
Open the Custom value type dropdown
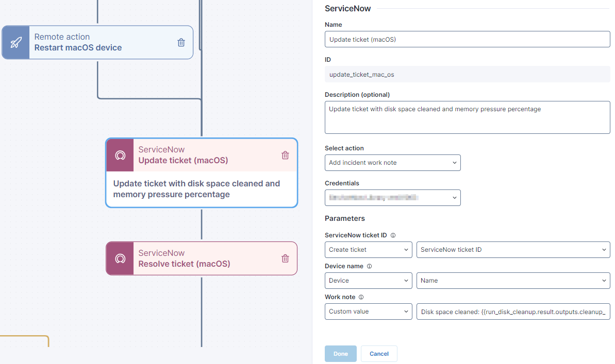[368, 311]
